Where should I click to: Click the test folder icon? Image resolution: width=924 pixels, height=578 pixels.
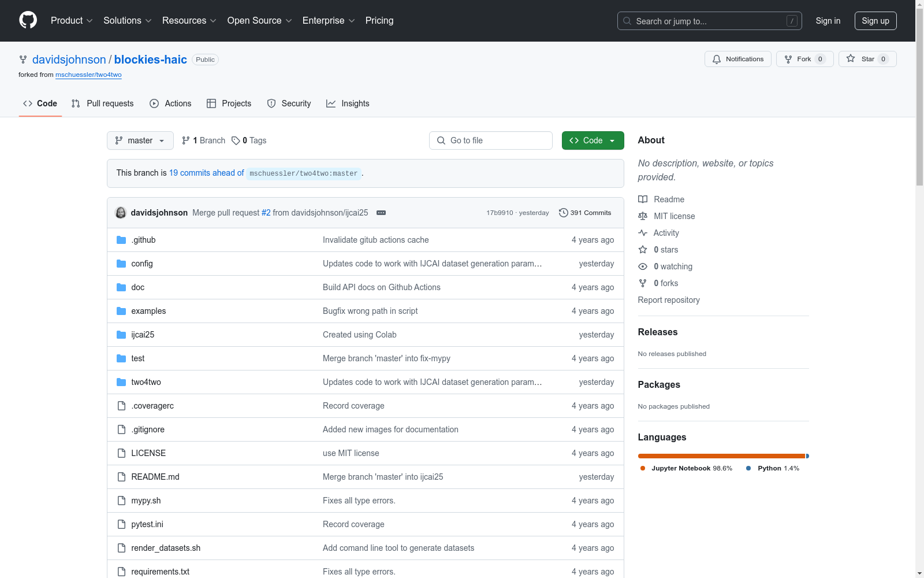tap(121, 358)
